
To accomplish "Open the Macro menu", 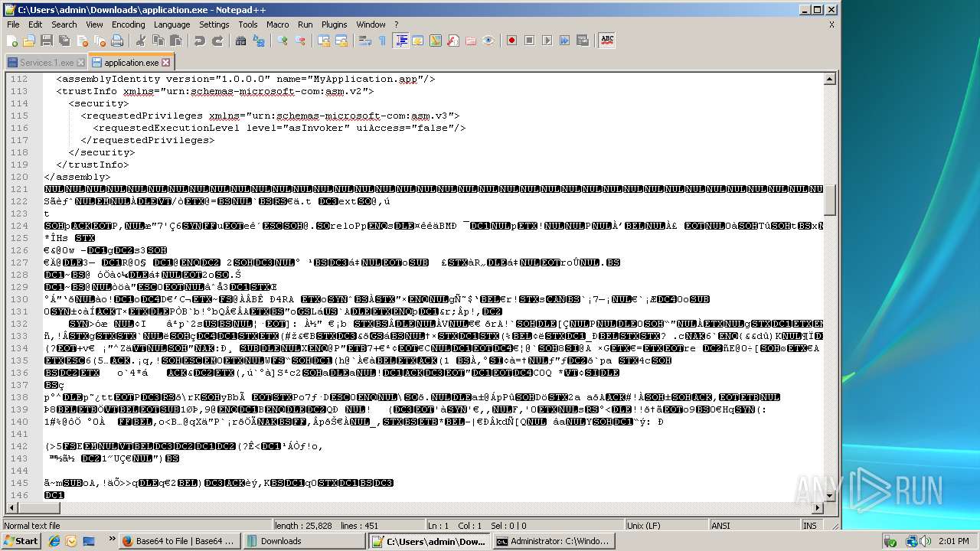I will coord(277,24).
